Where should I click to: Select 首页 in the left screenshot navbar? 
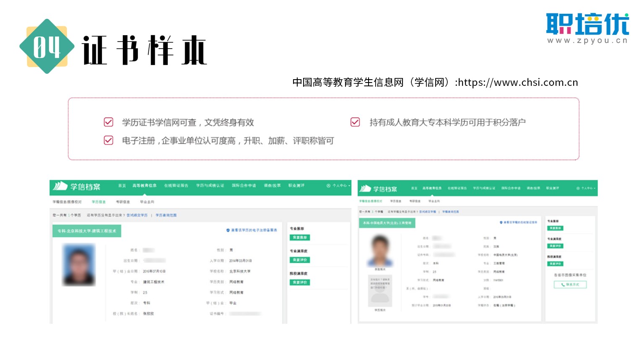pyautogui.click(x=122, y=186)
